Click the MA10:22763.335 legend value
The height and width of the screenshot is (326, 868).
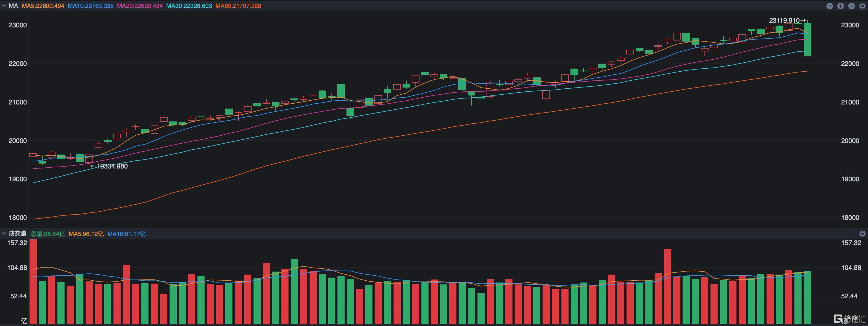pos(90,6)
